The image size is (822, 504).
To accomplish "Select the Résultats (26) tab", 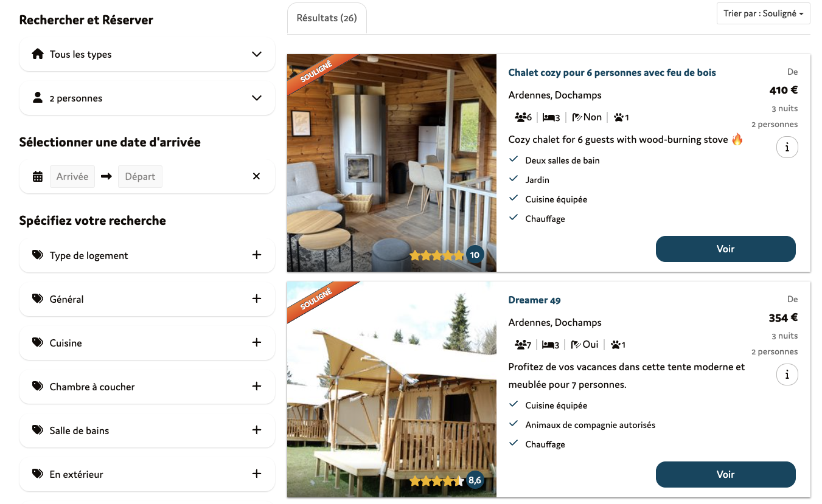I will point(327,18).
